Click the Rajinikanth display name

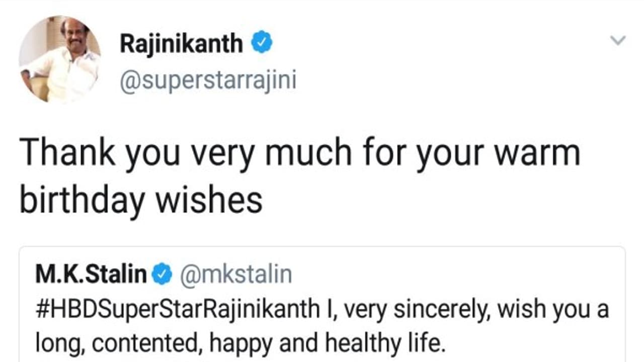click(x=181, y=44)
